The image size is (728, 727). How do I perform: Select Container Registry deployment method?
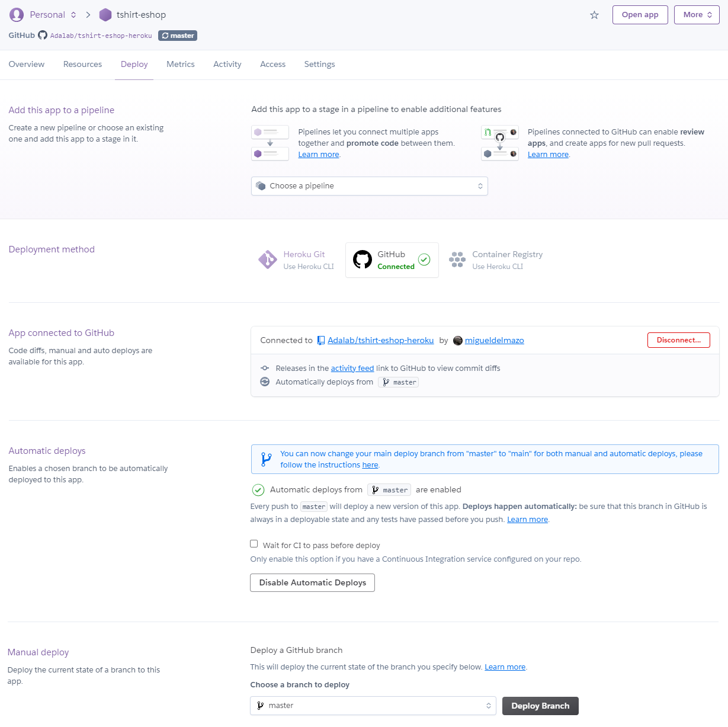point(496,260)
